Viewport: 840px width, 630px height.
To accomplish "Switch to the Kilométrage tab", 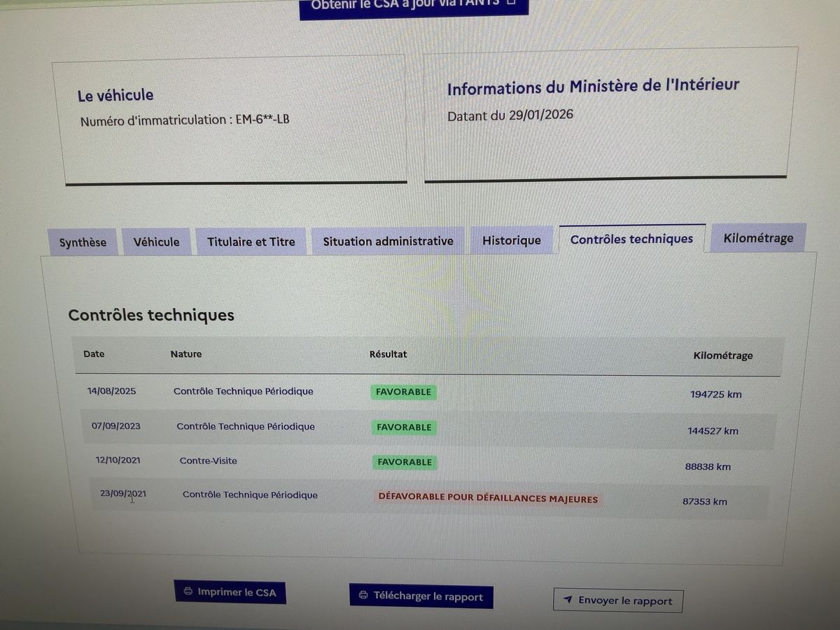I will click(x=759, y=238).
